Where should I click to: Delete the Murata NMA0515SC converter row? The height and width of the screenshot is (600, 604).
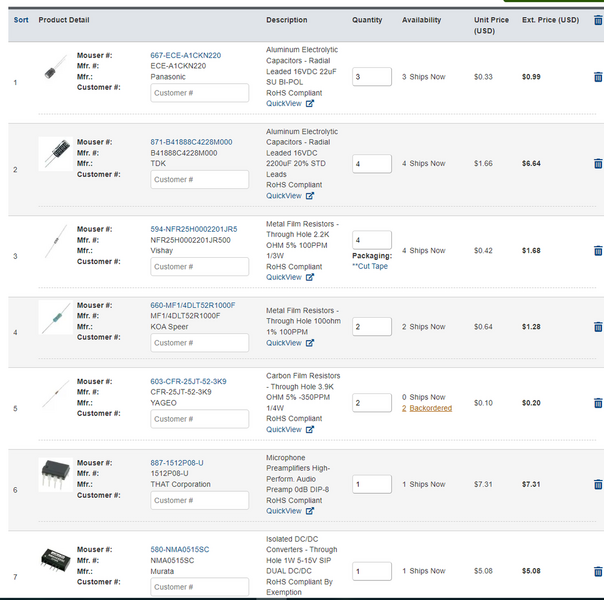point(597,571)
